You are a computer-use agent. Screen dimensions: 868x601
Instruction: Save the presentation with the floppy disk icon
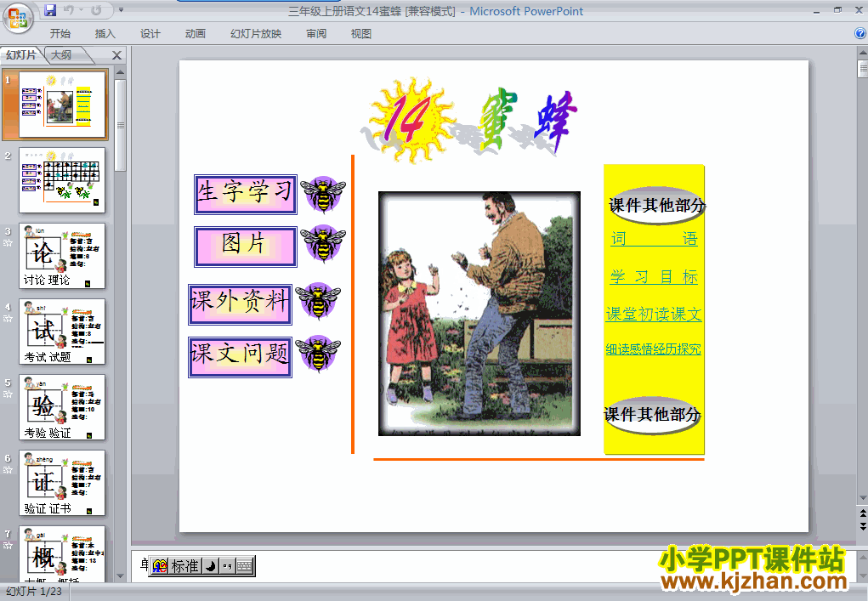click(50, 10)
